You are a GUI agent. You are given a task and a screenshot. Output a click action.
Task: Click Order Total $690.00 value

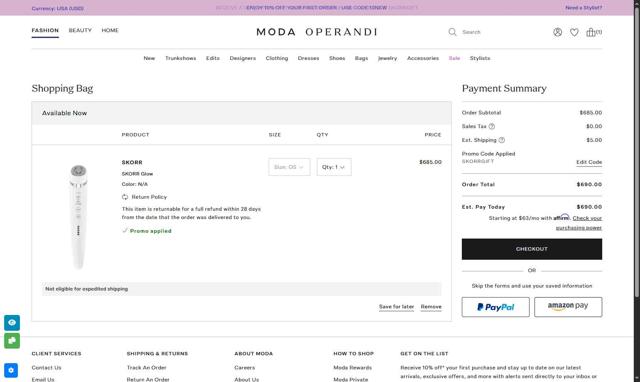pos(589,184)
